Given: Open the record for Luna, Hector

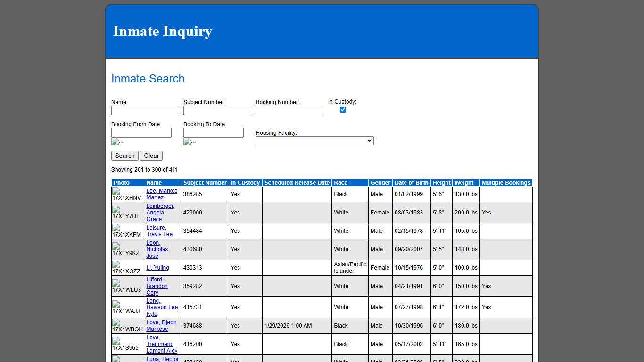Looking at the screenshot, I should 162,359.
